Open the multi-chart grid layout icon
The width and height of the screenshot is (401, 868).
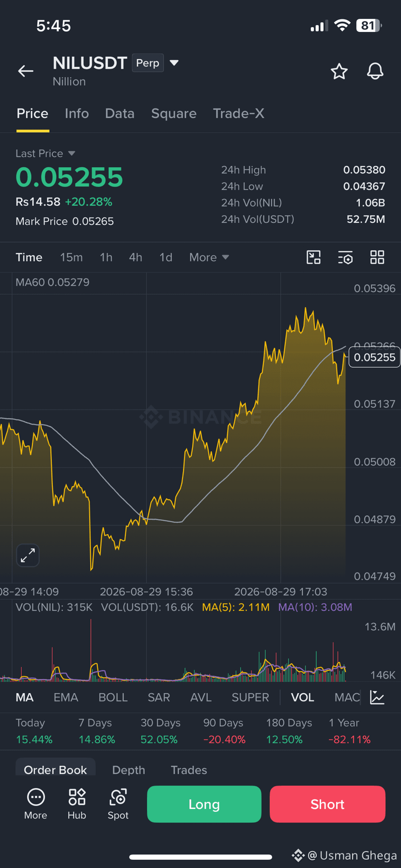(x=377, y=257)
